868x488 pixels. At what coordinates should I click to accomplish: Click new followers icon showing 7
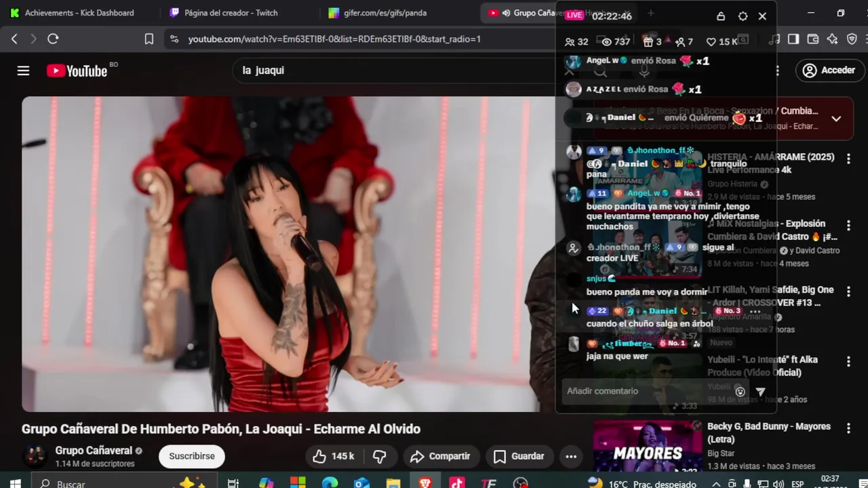coord(680,42)
